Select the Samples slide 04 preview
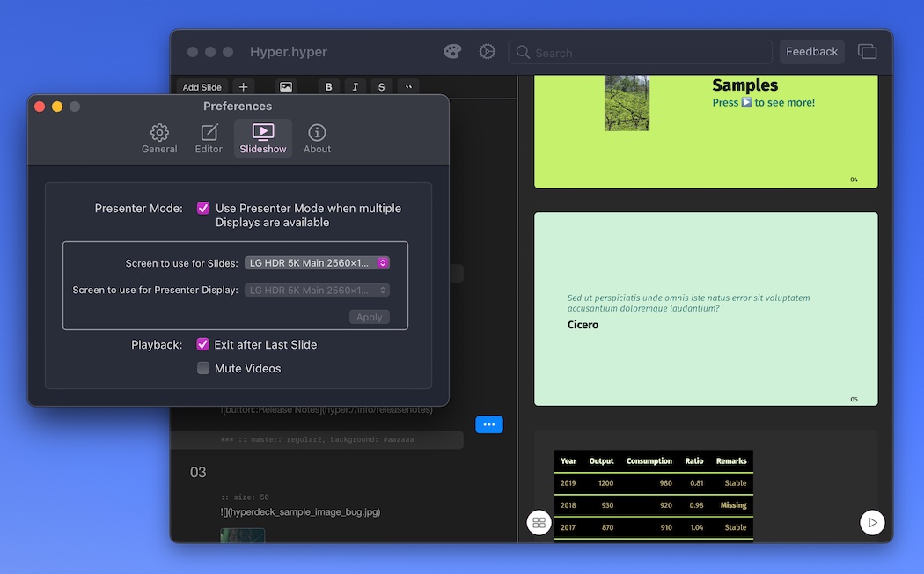This screenshot has height=574, width=924. (706, 131)
